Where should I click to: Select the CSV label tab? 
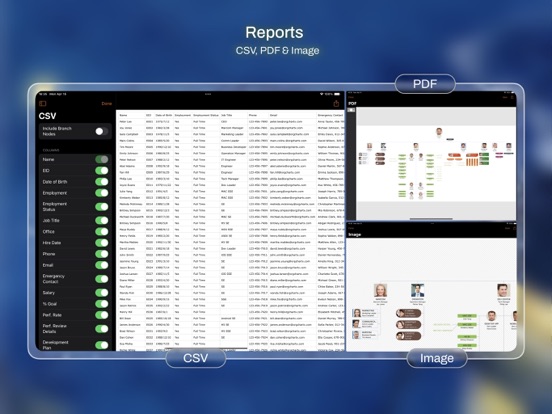coord(195,358)
